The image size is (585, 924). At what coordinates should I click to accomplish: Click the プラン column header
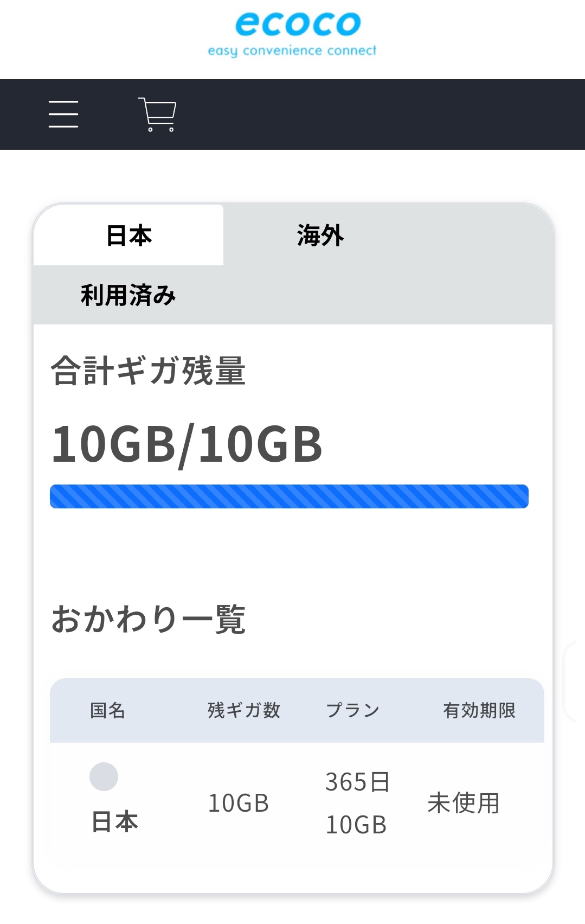353,710
